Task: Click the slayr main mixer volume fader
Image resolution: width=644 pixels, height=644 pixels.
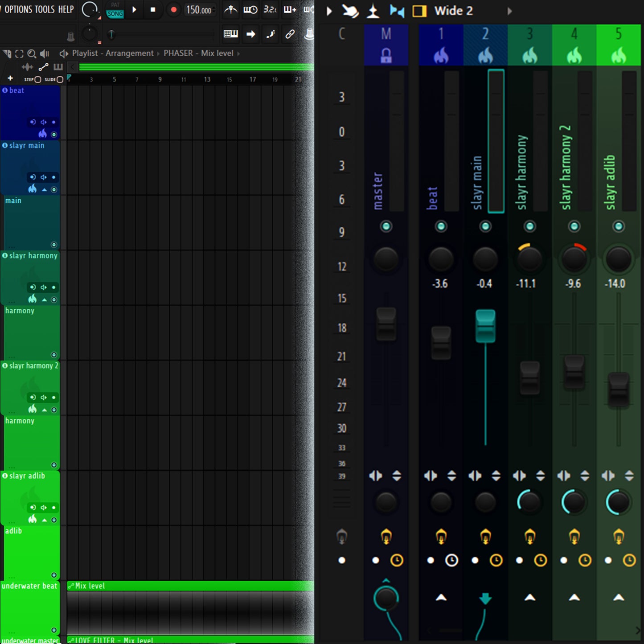Action: pyautogui.click(x=485, y=326)
